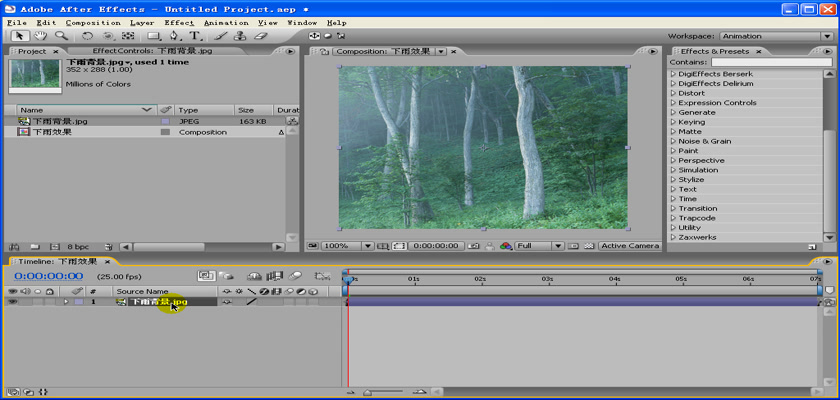Toggle the lock box for layer 1

[x=50, y=302]
